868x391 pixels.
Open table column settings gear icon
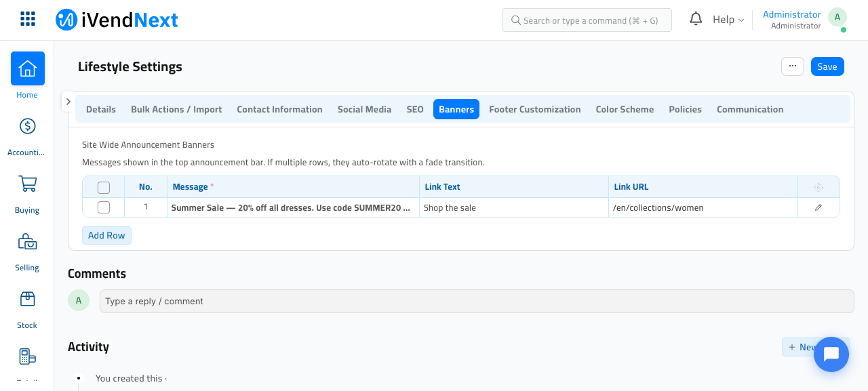[818, 187]
